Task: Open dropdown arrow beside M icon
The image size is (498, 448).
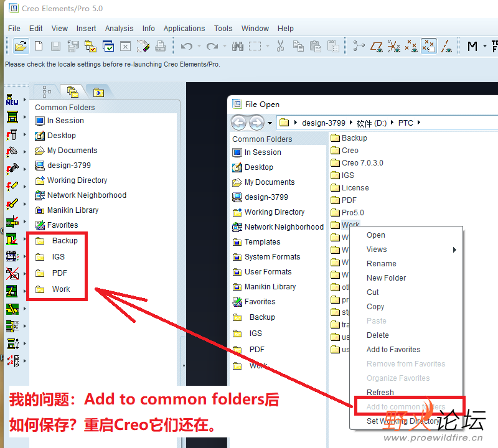Action: (x=485, y=47)
